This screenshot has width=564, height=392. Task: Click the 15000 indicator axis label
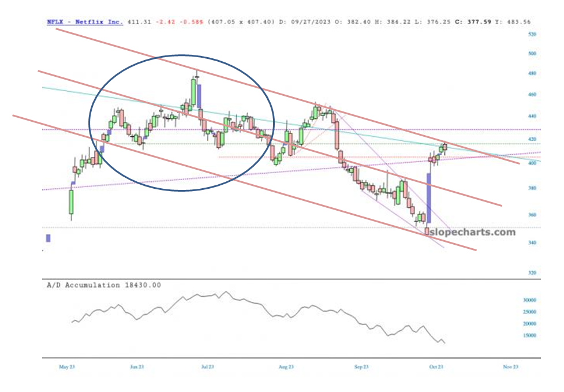point(529,335)
